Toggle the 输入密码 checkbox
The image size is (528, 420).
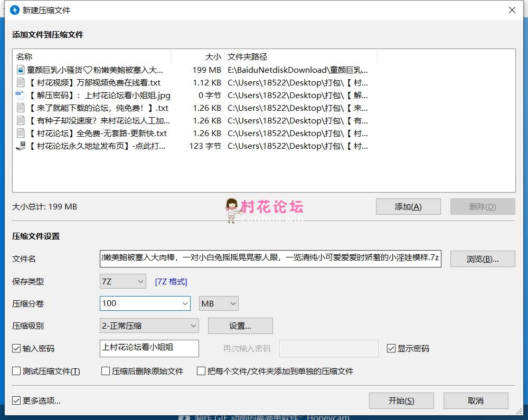click(16, 348)
